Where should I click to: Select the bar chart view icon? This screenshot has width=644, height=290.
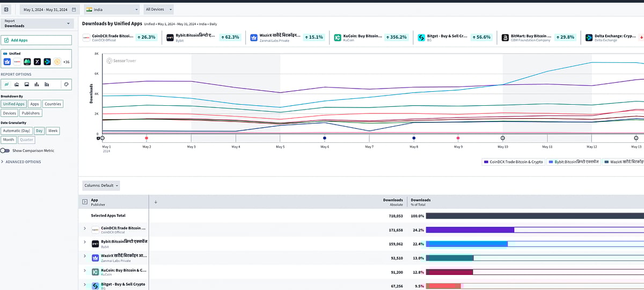click(37, 84)
